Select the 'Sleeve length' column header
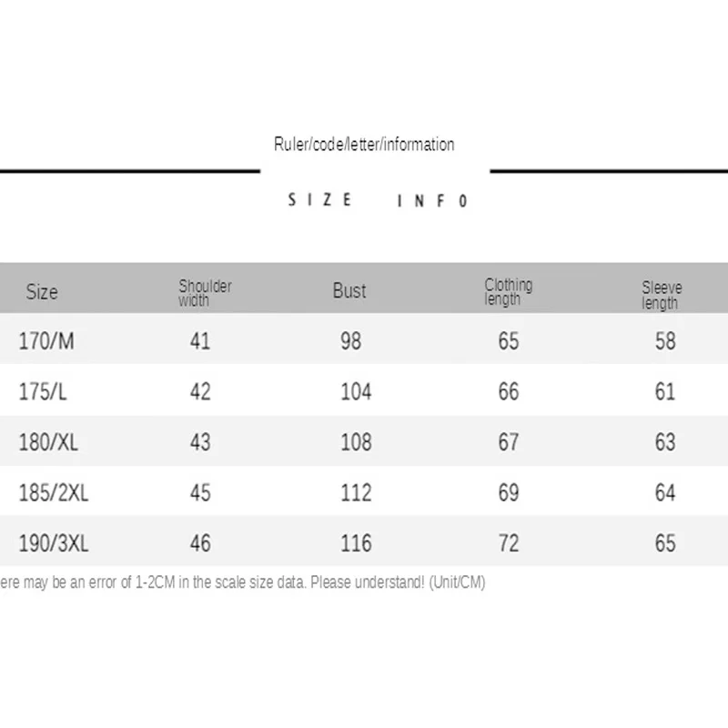This screenshot has width=728, height=728. click(x=662, y=295)
